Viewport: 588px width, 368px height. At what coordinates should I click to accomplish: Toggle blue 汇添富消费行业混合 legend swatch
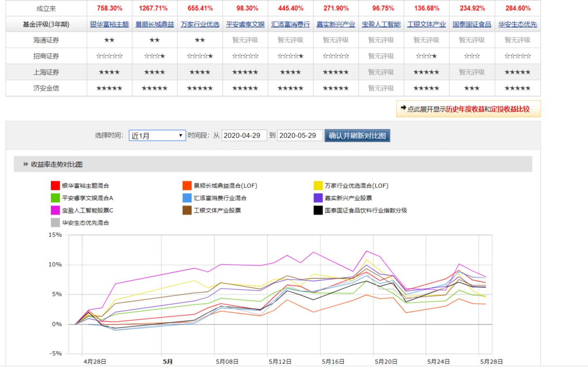(187, 198)
